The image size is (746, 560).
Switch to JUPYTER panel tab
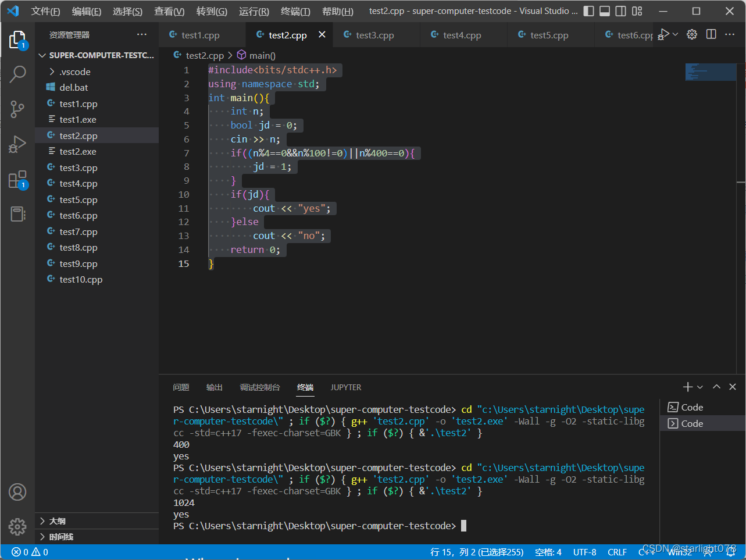coord(346,387)
